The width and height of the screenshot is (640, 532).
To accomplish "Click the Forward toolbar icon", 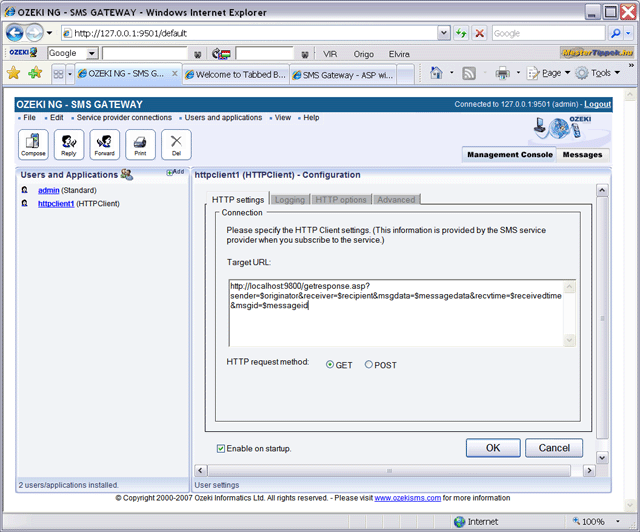I will [x=104, y=144].
